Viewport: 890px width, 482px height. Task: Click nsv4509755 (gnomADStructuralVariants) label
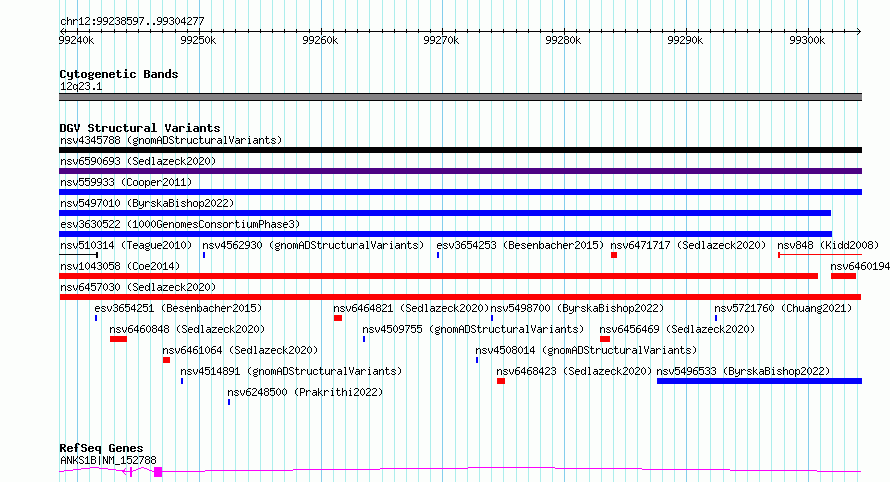473,329
